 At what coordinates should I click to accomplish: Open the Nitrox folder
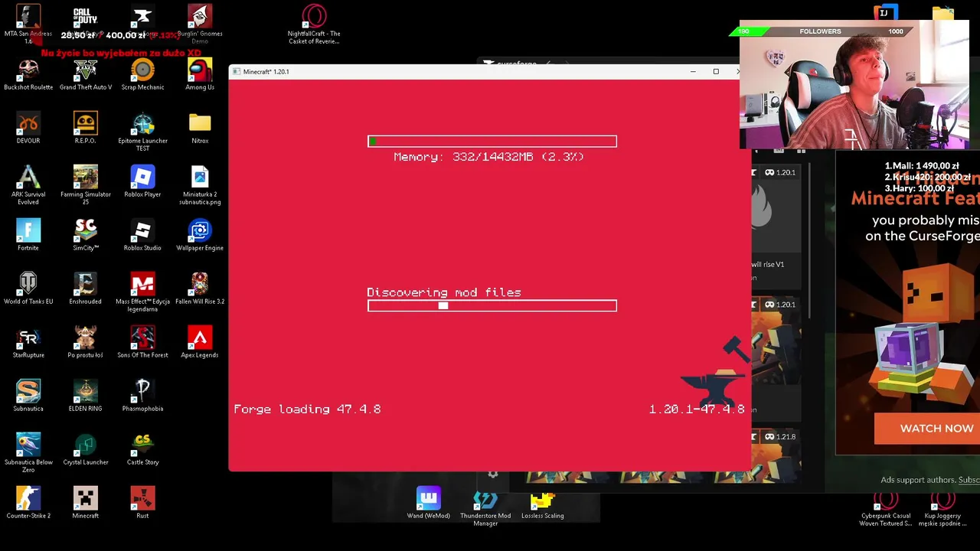(x=200, y=128)
